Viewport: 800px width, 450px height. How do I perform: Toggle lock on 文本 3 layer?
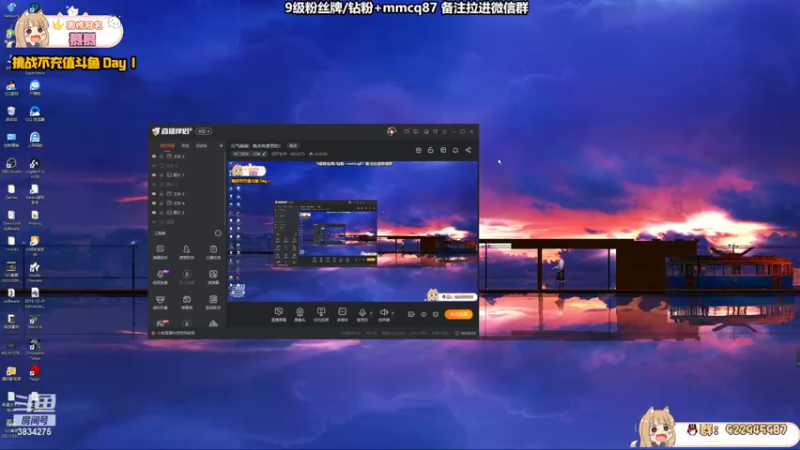coord(162,157)
